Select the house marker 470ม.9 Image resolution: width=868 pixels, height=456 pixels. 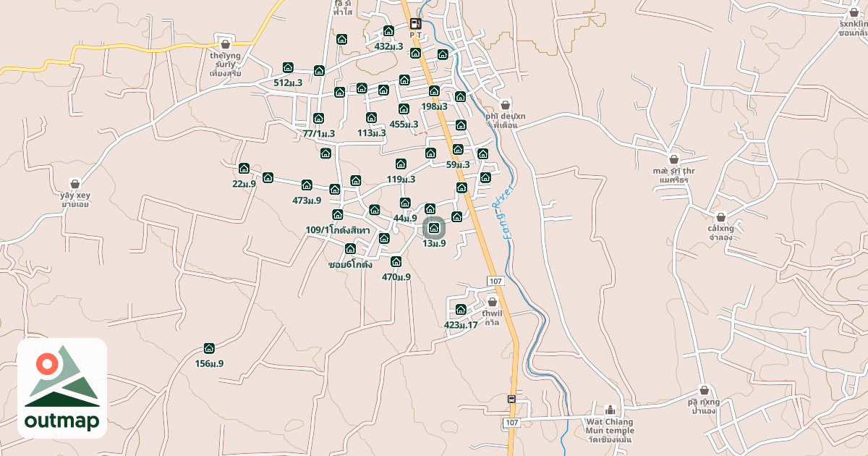click(396, 261)
